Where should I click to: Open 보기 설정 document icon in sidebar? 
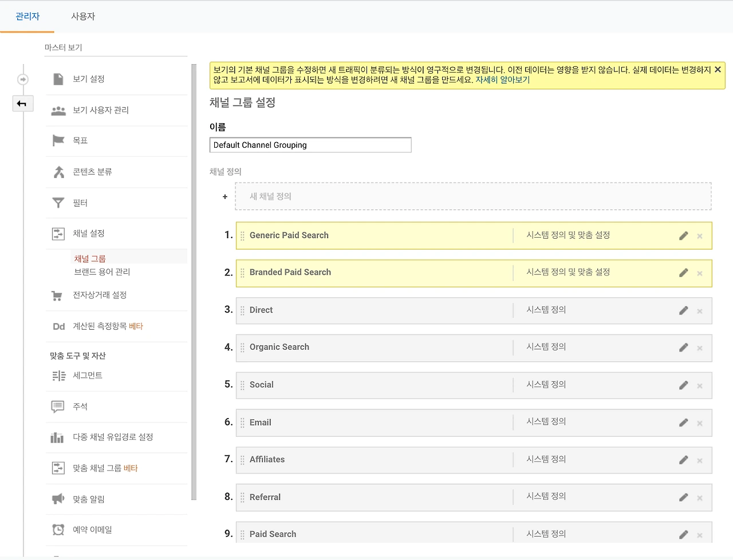tap(58, 79)
